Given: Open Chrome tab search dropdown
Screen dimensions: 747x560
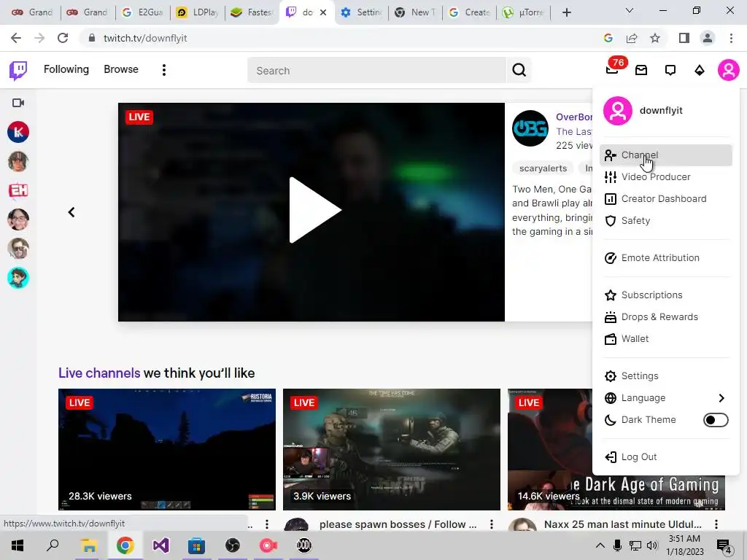Looking at the screenshot, I should tap(630, 10).
